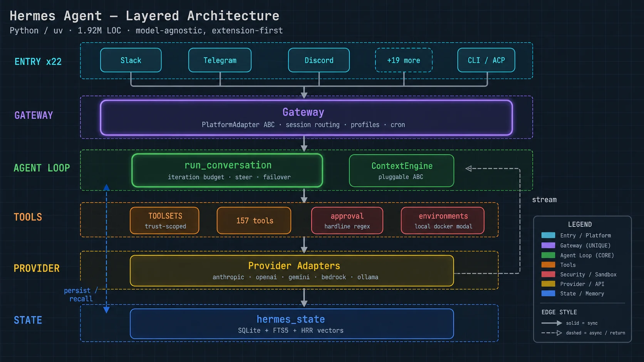The height and width of the screenshot is (362, 644).
Task: Click the State / Memory legend swatch
Action: (548, 294)
